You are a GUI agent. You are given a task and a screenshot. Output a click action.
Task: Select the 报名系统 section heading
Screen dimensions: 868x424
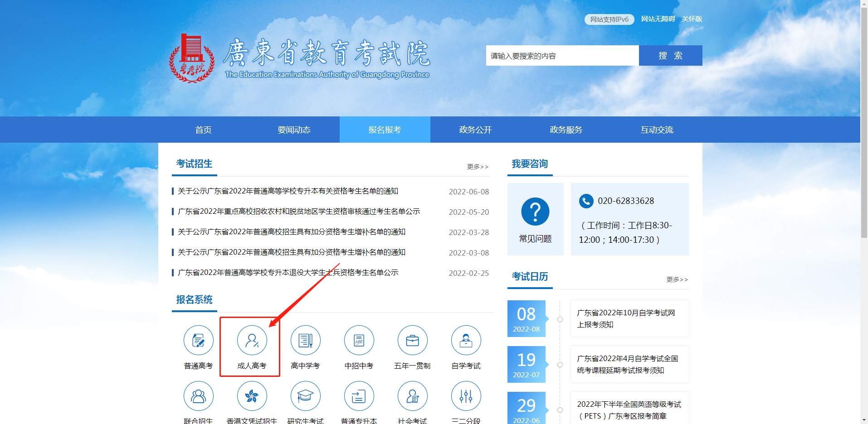click(194, 300)
